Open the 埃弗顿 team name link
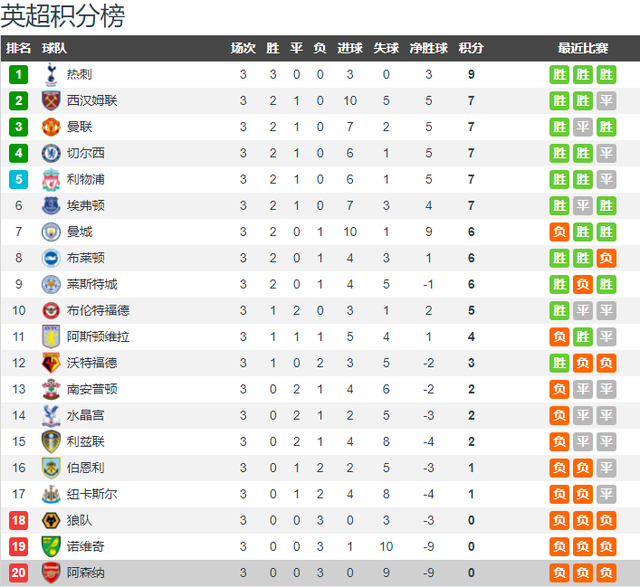Image resolution: width=640 pixels, height=587 pixels. pyautogui.click(x=86, y=205)
